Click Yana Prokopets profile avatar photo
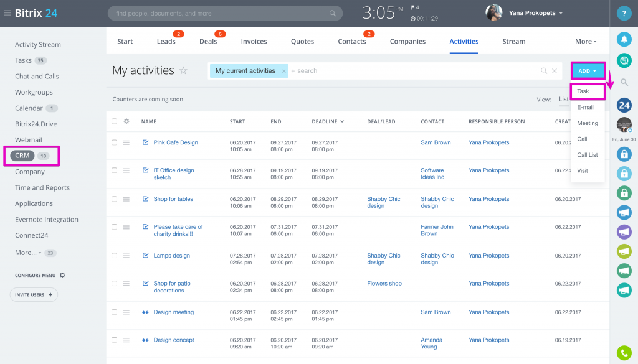This screenshot has height=364, width=638. click(493, 12)
